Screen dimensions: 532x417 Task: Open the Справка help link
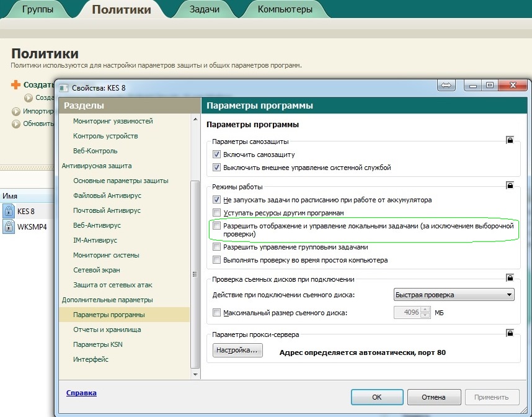(x=81, y=393)
